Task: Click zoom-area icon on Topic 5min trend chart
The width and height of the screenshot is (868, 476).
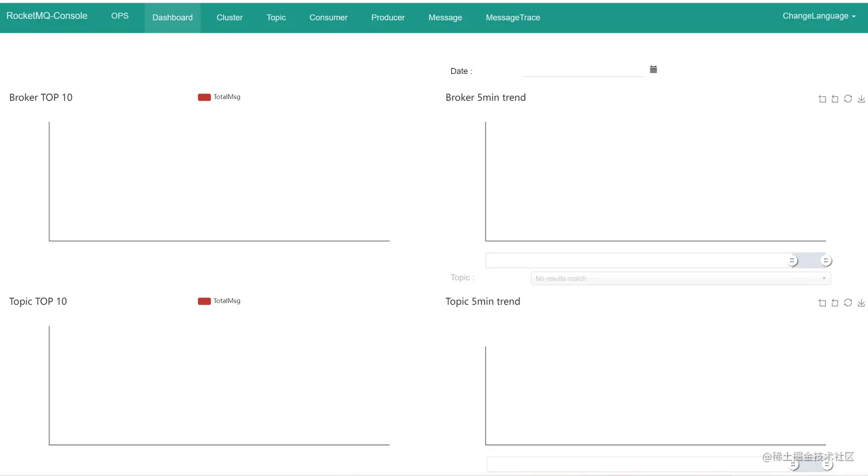Action: (822, 303)
